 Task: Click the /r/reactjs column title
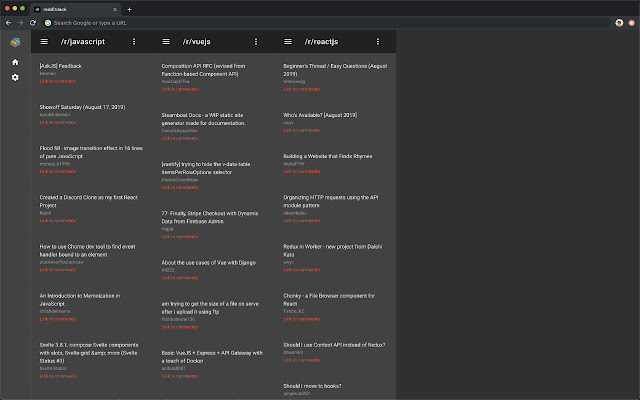pos(321,42)
